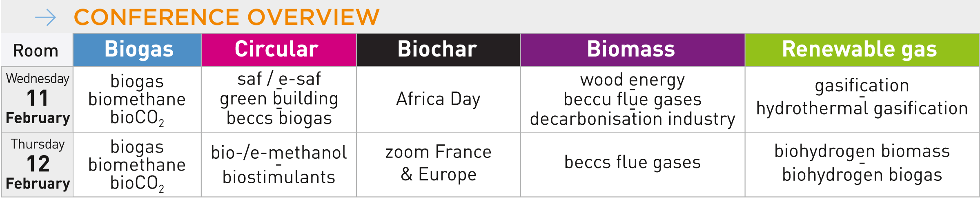Select the decarbonisation industry topic
The image size is (980, 198).
[x=633, y=119]
